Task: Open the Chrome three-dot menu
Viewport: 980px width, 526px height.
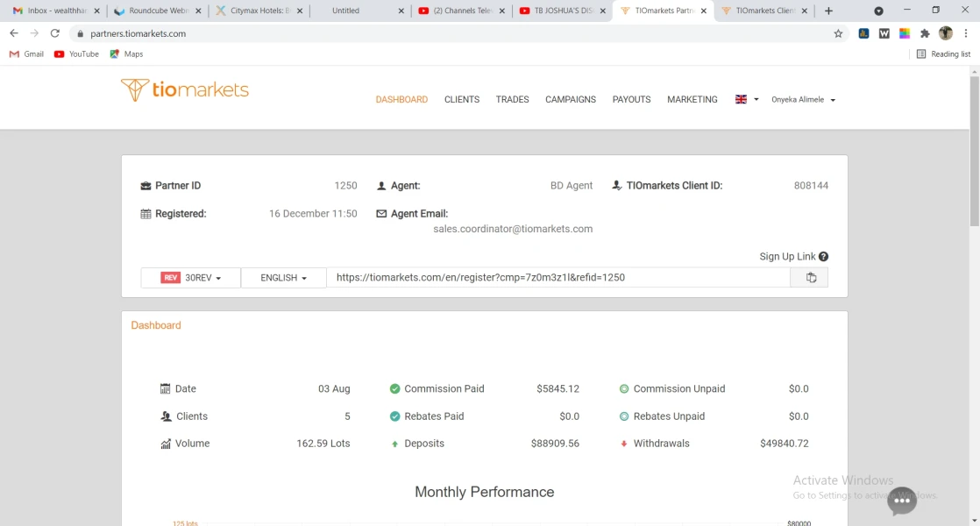Action: pyautogui.click(x=966, y=33)
